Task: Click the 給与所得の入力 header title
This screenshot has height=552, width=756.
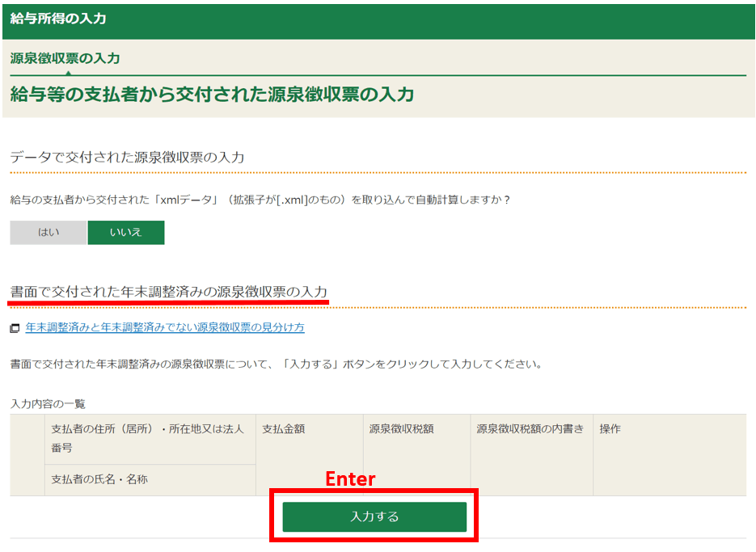Action: click(x=58, y=19)
